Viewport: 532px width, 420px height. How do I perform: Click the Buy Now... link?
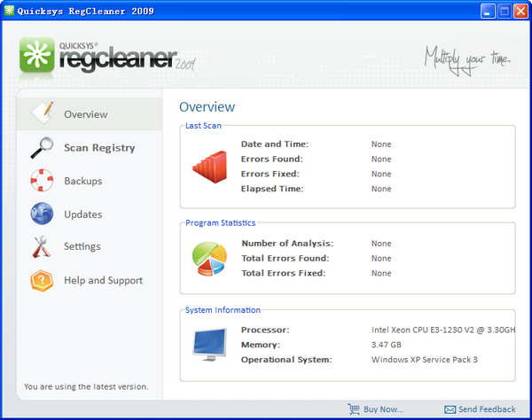click(383, 409)
